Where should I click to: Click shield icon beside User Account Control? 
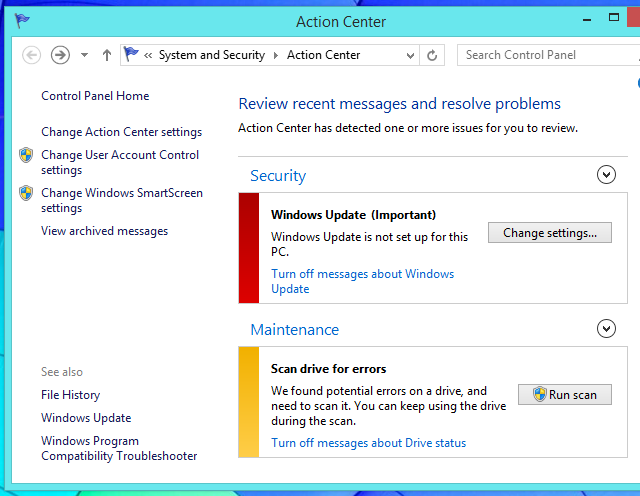(26, 155)
